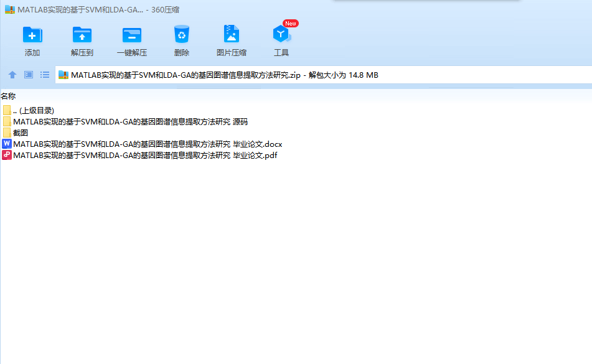
Task: Open the 解压到 (Extract to) tool
Action: coord(82,40)
